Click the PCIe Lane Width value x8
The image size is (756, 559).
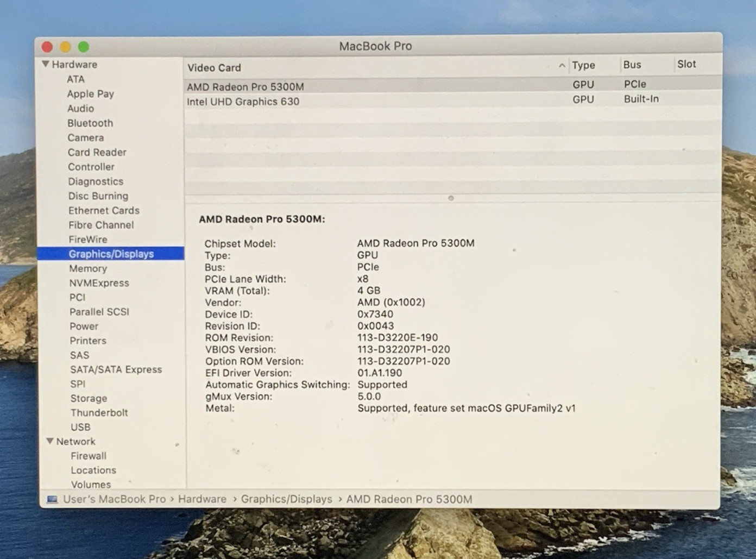click(363, 279)
